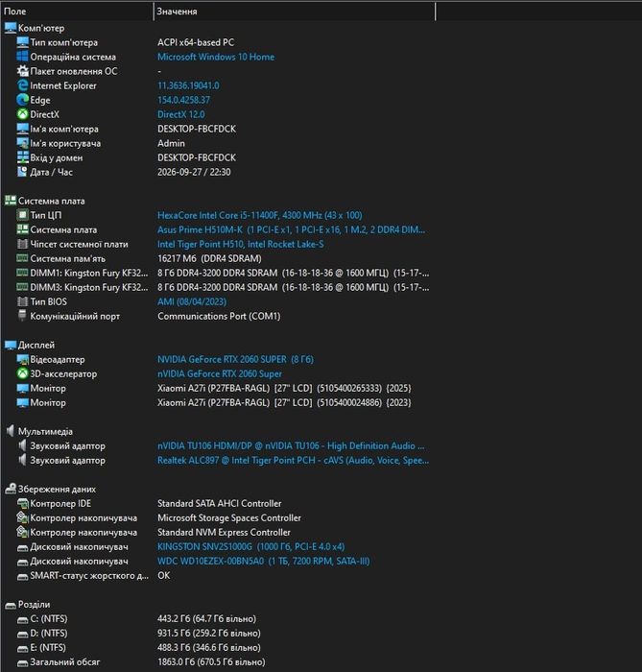Open the nVIDIA GeForce RTX 2060 Super accelerator link

[220, 373]
